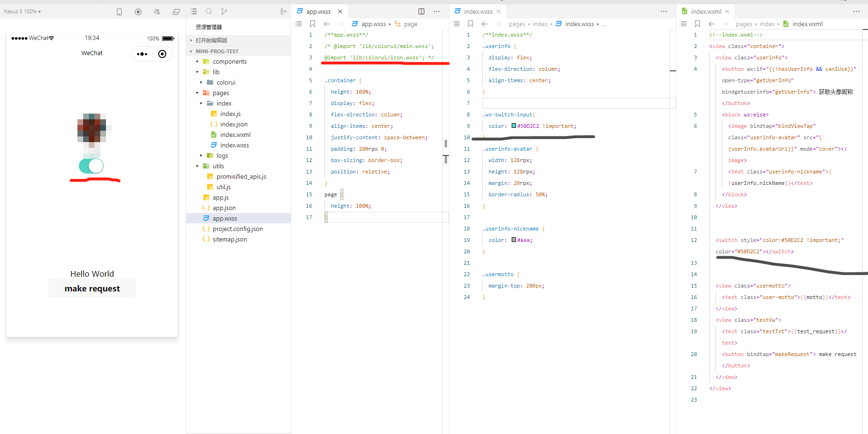
Task: Go back arrow in index.wxss editor toolbar
Action: click(x=485, y=24)
